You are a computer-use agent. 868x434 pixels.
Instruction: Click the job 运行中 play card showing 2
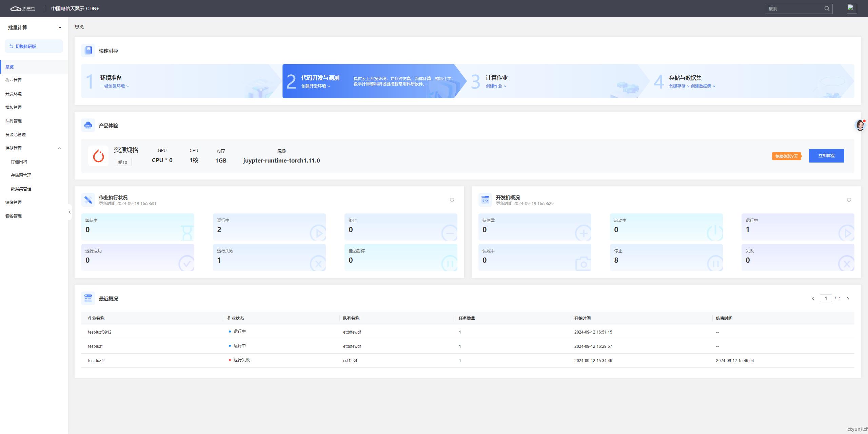[269, 227]
